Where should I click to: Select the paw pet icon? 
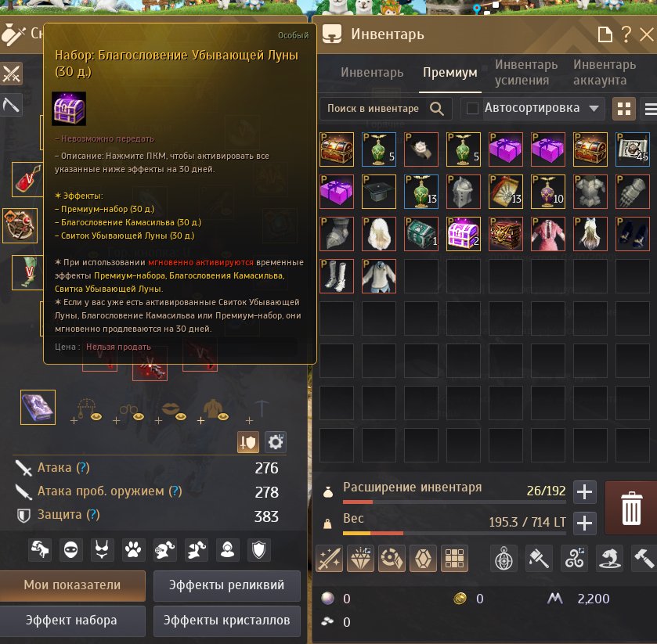(x=133, y=549)
